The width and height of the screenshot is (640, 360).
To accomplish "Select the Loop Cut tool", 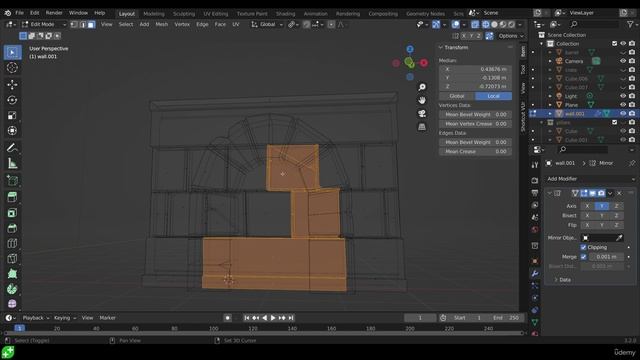I will 12,243.
